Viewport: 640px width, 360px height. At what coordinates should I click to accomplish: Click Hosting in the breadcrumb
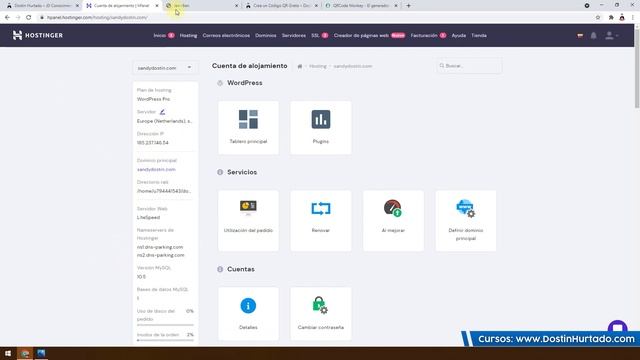pos(318,66)
